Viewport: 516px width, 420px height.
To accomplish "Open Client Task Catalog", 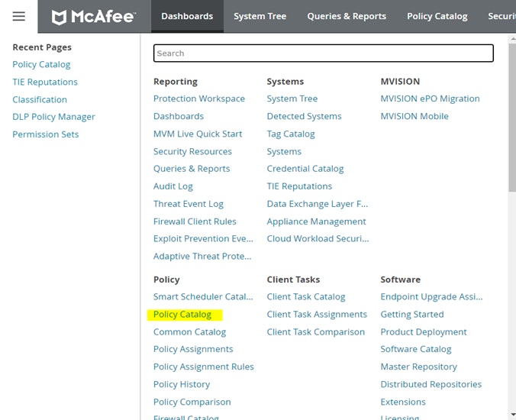I will (x=305, y=297).
